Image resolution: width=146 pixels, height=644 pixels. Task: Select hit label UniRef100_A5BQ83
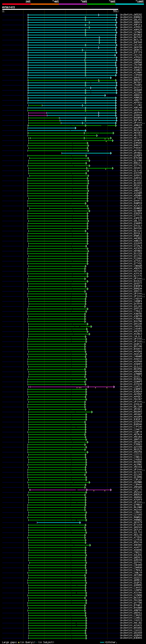[131, 60]
